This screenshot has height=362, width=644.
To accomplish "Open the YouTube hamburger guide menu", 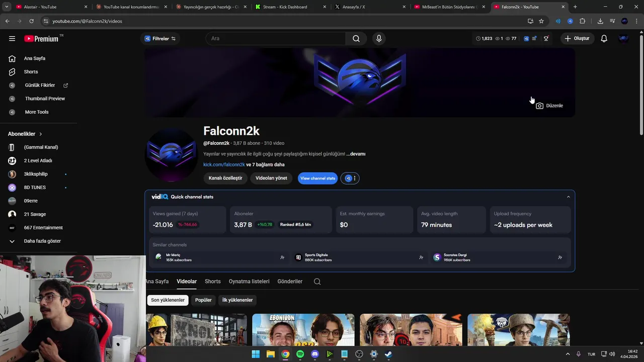I will pyautogui.click(x=12, y=39).
